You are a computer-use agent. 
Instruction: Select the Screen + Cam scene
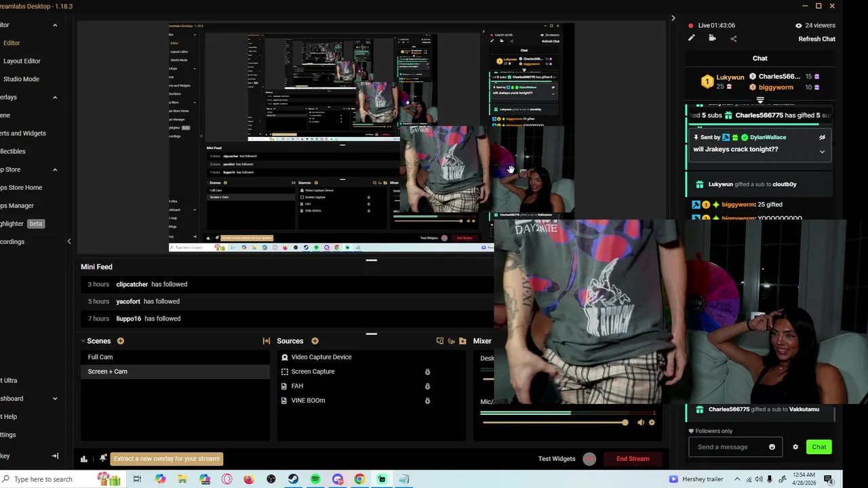175,371
